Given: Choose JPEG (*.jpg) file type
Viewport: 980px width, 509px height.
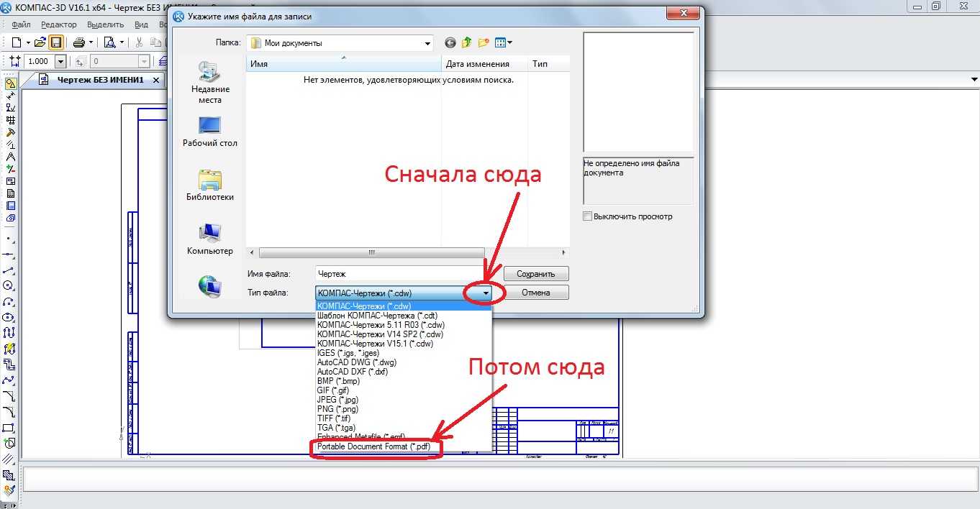Looking at the screenshot, I should pos(337,400).
